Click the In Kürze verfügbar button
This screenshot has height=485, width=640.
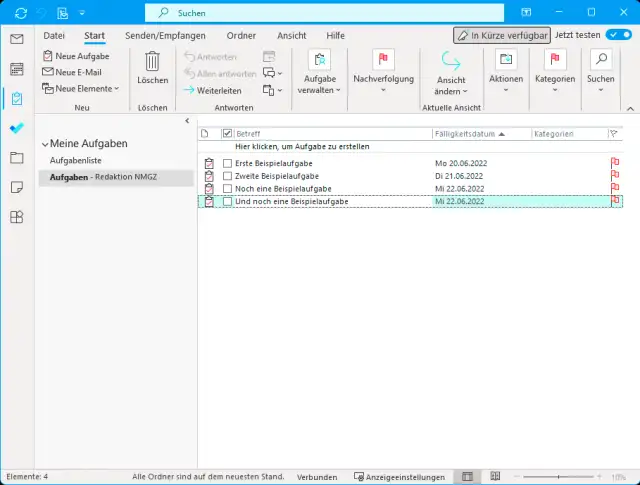[x=501, y=35]
